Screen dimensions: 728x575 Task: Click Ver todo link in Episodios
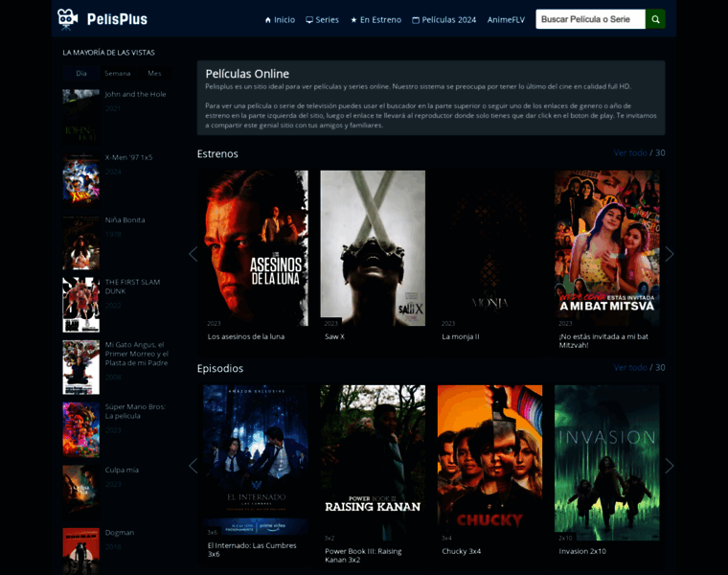pos(630,367)
